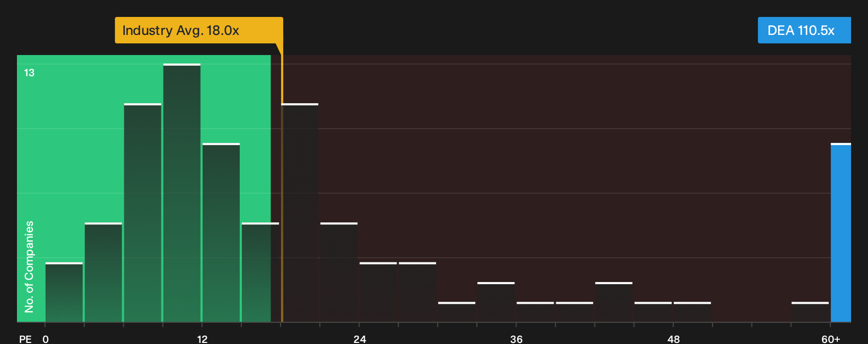Select the small bar just past PE 36
868x344 pixels.
(x=535, y=312)
